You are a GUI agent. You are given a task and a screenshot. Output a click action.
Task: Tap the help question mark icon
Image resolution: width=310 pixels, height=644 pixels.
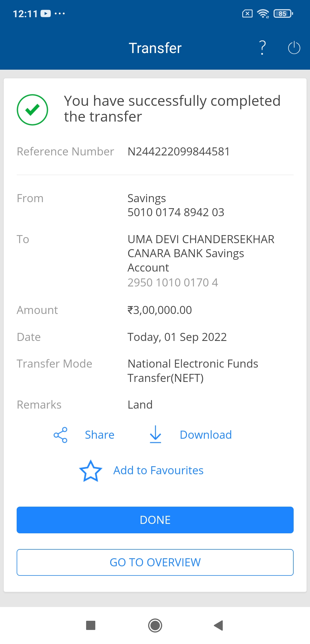click(262, 48)
